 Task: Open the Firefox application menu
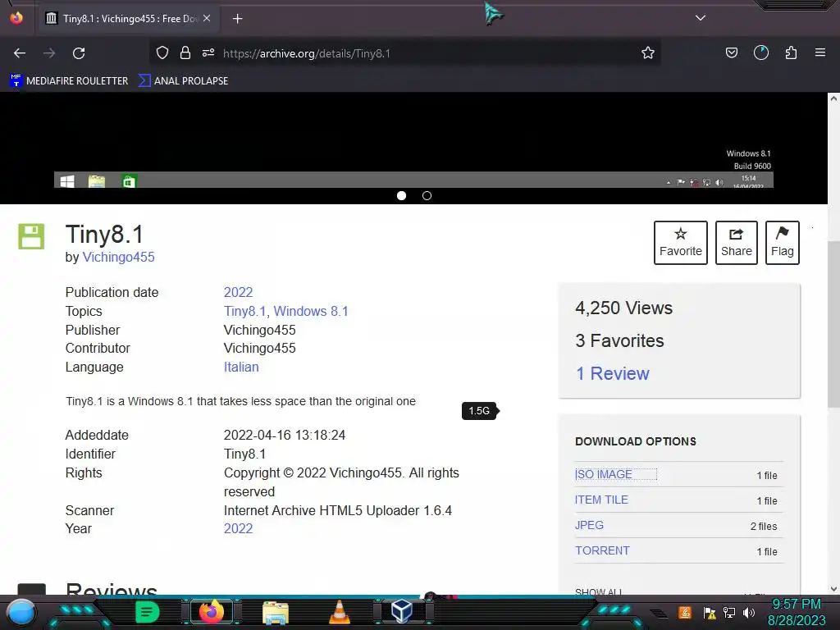(x=820, y=53)
